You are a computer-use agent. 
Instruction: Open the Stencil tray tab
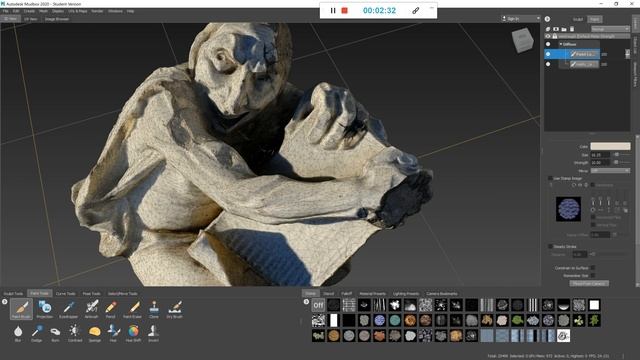click(x=329, y=293)
